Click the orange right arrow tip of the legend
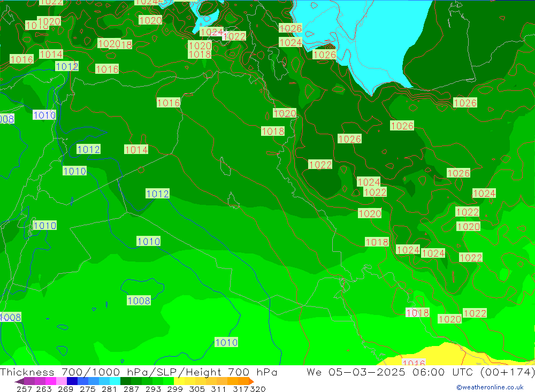This screenshot has height=392, width=535. (251, 381)
